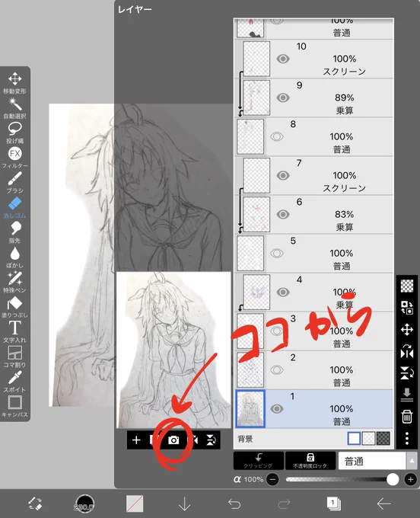Tap the 83% opacity text of layer 6
Screen dimensions: 420x518
pyautogui.click(x=344, y=214)
